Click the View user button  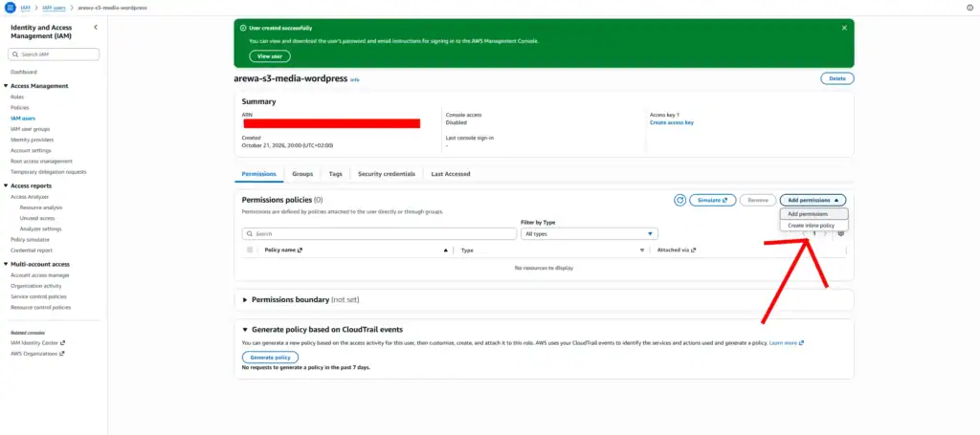(x=270, y=56)
